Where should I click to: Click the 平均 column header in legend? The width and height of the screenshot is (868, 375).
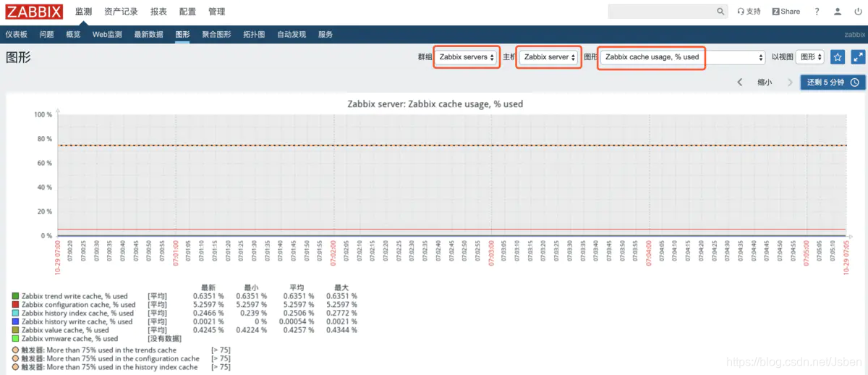297,287
